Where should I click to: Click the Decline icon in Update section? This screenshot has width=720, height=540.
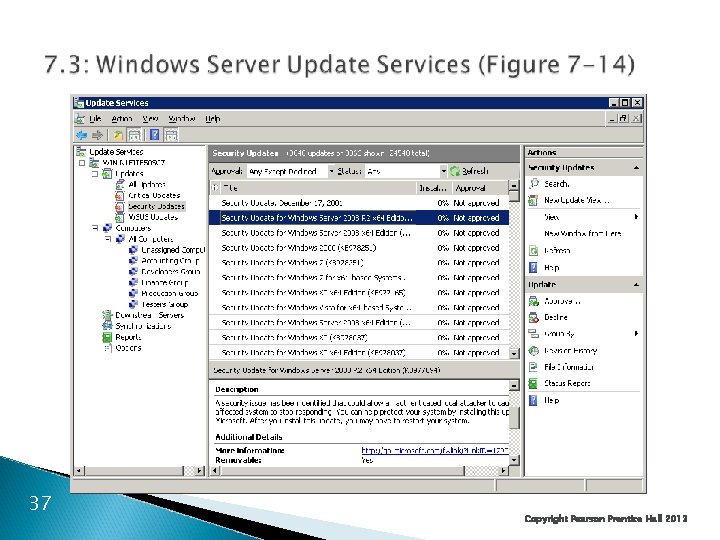pyautogui.click(x=533, y=317)
